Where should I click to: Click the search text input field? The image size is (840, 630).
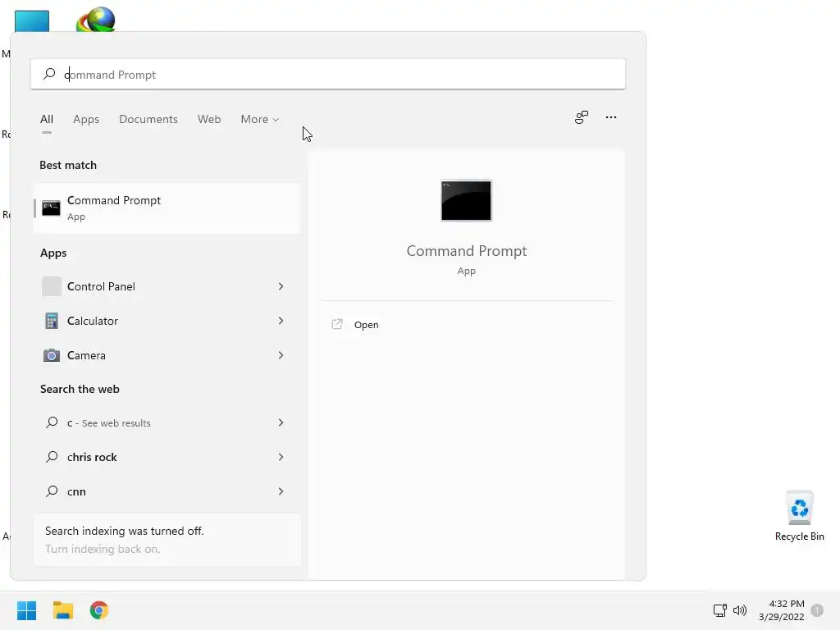328,74
